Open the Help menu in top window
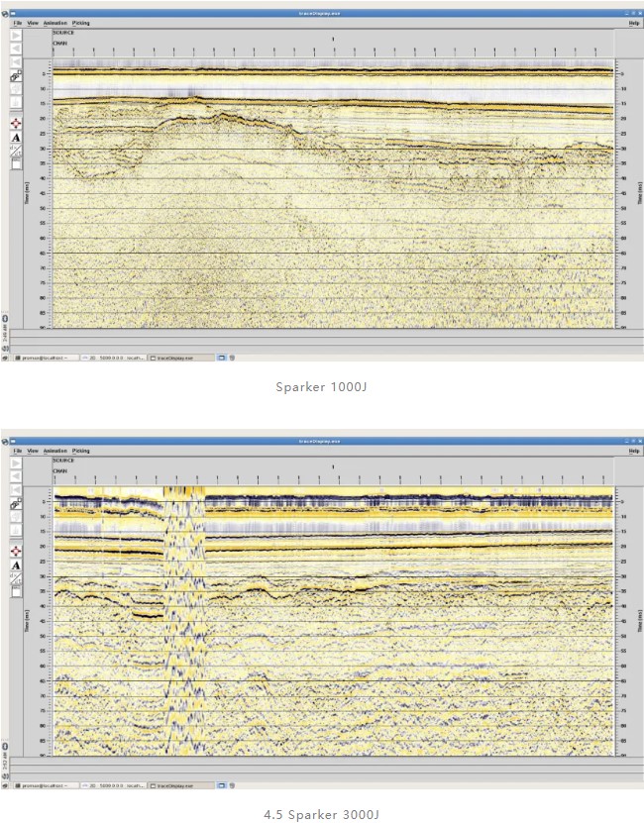The width and height of the screenshot is (644, 823). point(633,22)
